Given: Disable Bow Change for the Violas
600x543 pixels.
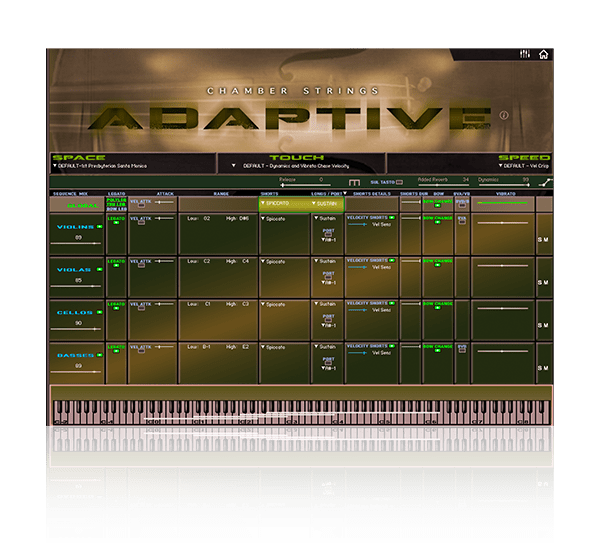Looking at the screenshot, I should 437,268.
